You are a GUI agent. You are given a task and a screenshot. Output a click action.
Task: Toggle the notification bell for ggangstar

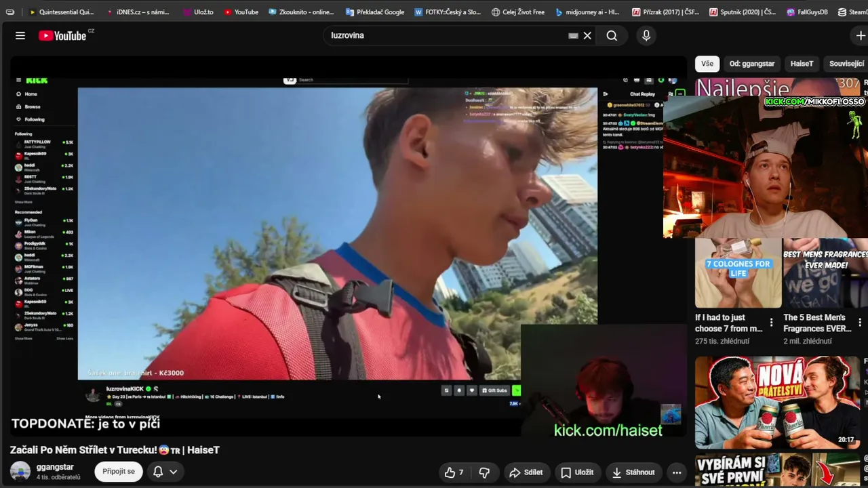coord(158,472)
